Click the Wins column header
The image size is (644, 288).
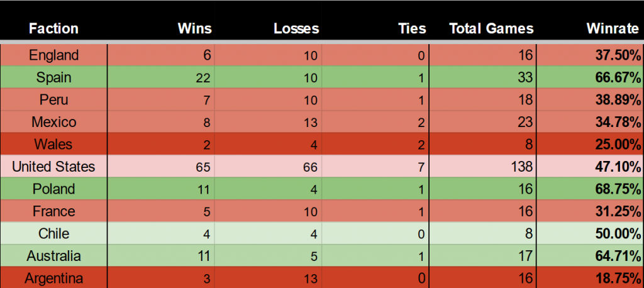point(194,28)
